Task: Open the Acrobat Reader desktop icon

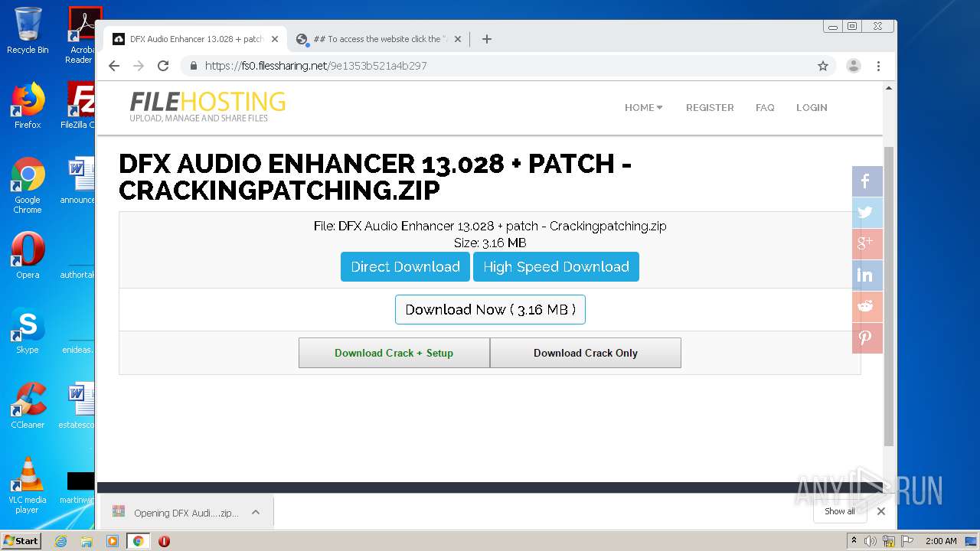Action: 81,35
